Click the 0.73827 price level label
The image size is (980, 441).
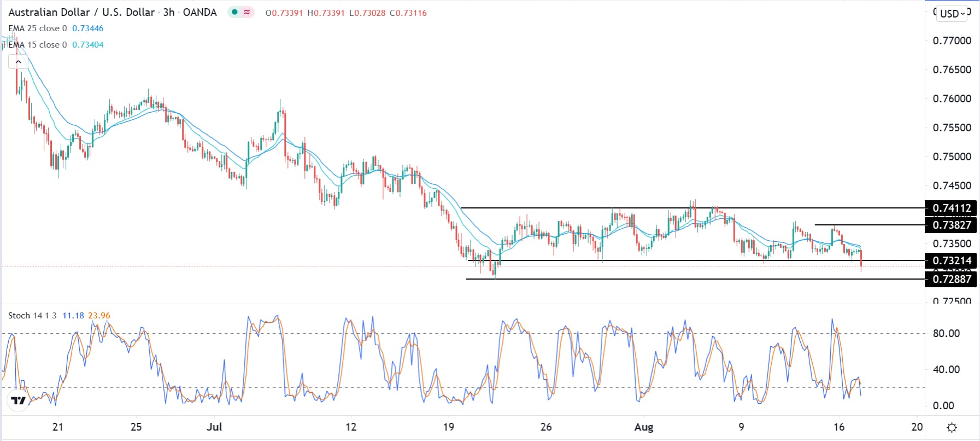[x=952, y=225]
